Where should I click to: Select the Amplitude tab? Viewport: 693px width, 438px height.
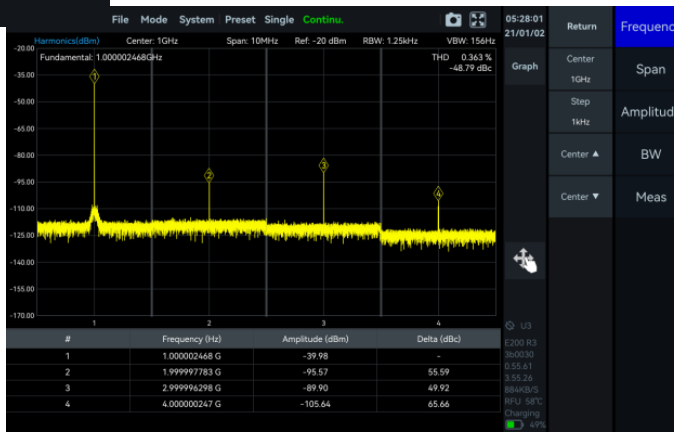[644, 112]
